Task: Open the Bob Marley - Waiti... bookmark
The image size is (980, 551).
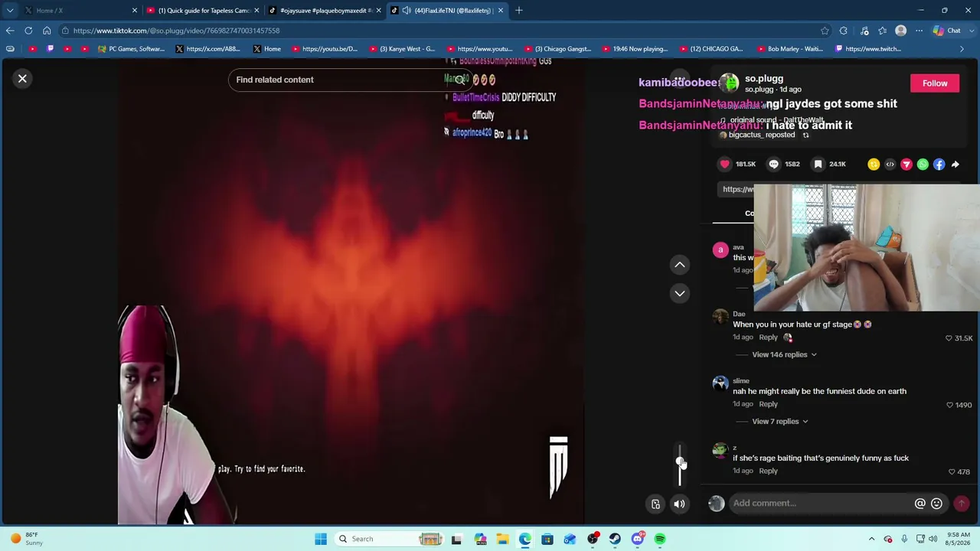Action: point(789,49)
